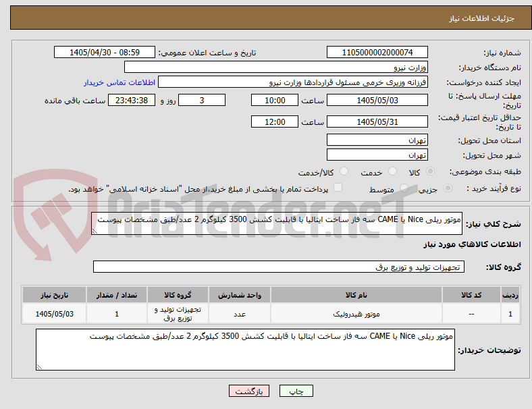Select the متوسط purchase type radio
The height and width of the screenshot is (409, 532).
pyautogui.click(x=404, y=188)
